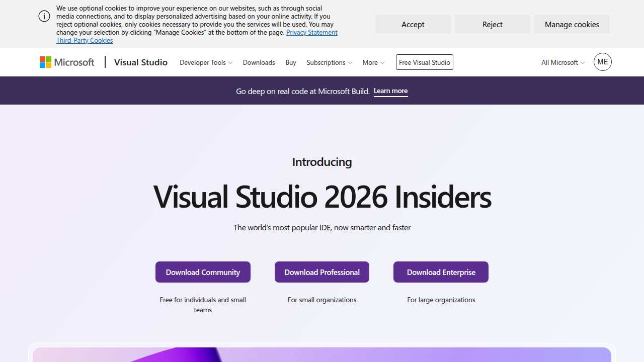644x362 pixels.
Task: Click 'For small organizations' text
Action: tap(322, 300)
